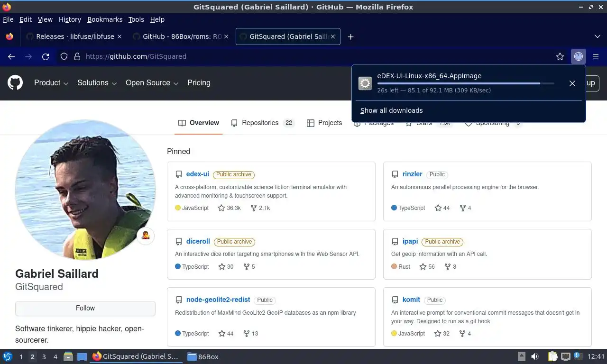Viewport: 607px width, 364px height.
Task: Open the diceroll repository link
Action: point(198,242)
